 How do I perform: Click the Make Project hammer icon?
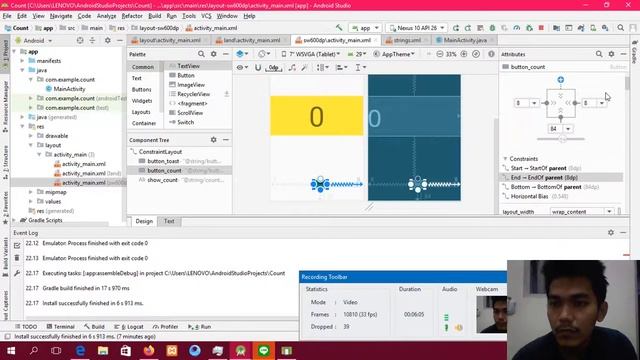coord(339,28)
